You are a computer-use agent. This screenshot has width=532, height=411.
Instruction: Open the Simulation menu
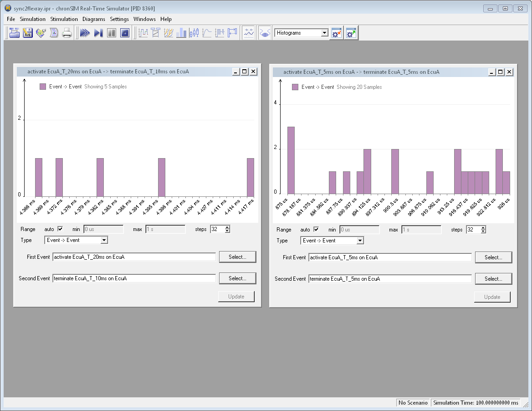(33, 19)
